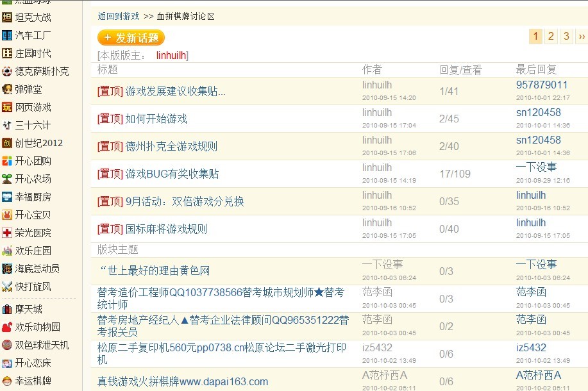Click reply count 17/109
Viewport: 588px width, 391px height.
pos(455,174)
